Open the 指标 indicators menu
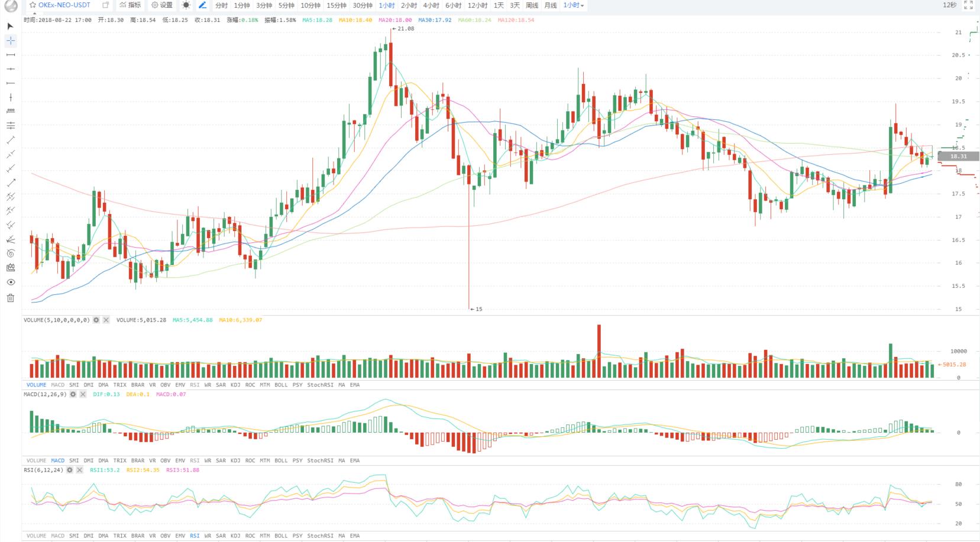Viewport: 980px width, 542px height. [x=130, y=5]
